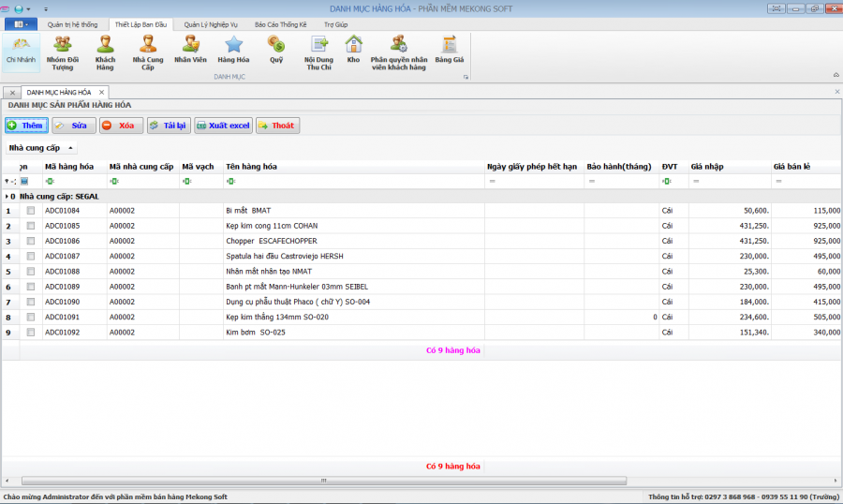Collapse the ribbon with the small arrow
Image resolution: width=843 pixels, height=504 pixels.
point(836,75)
